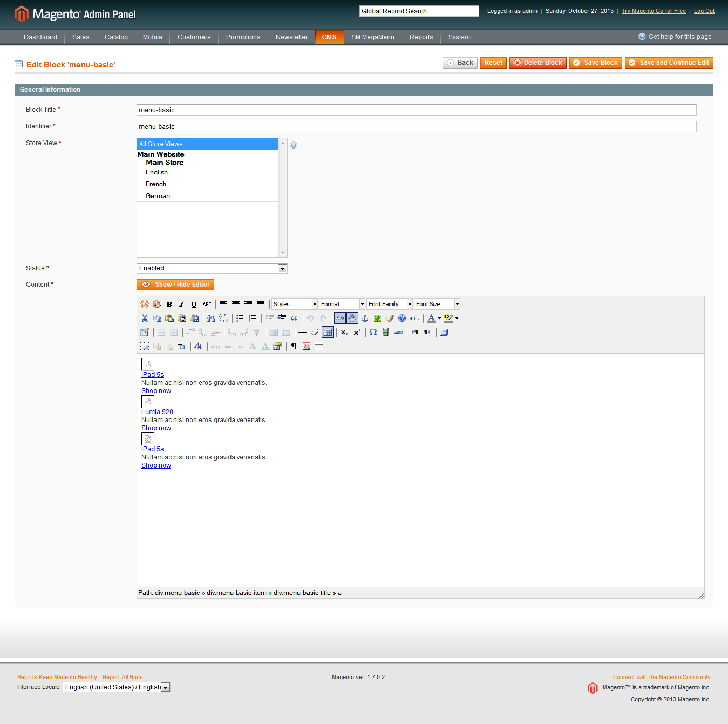The height and width of the screenshot is (724, 728).
Task: Open the Font Family dropdown
Action: 390,305
